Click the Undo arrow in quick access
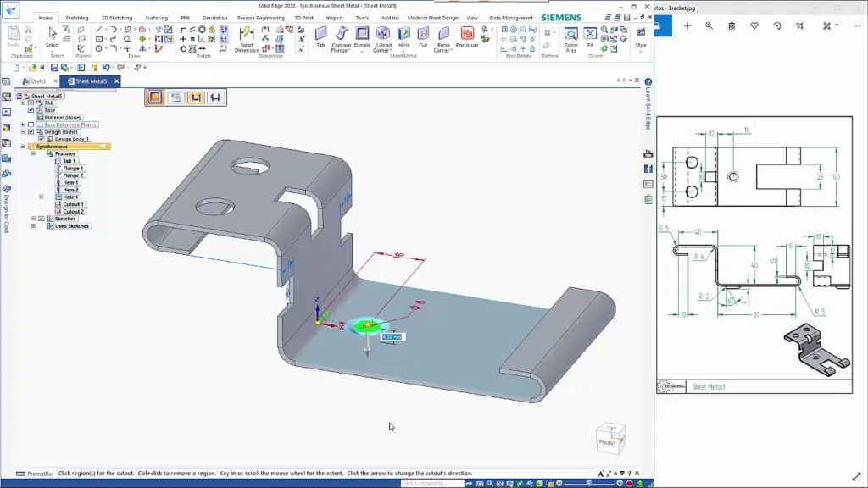 point(105,68)
